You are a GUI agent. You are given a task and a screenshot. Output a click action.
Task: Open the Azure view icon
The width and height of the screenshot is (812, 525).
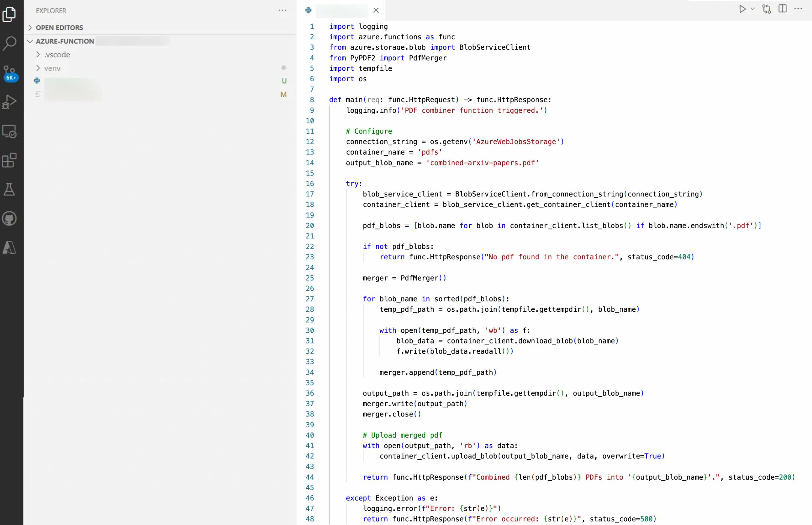(9, 248)
